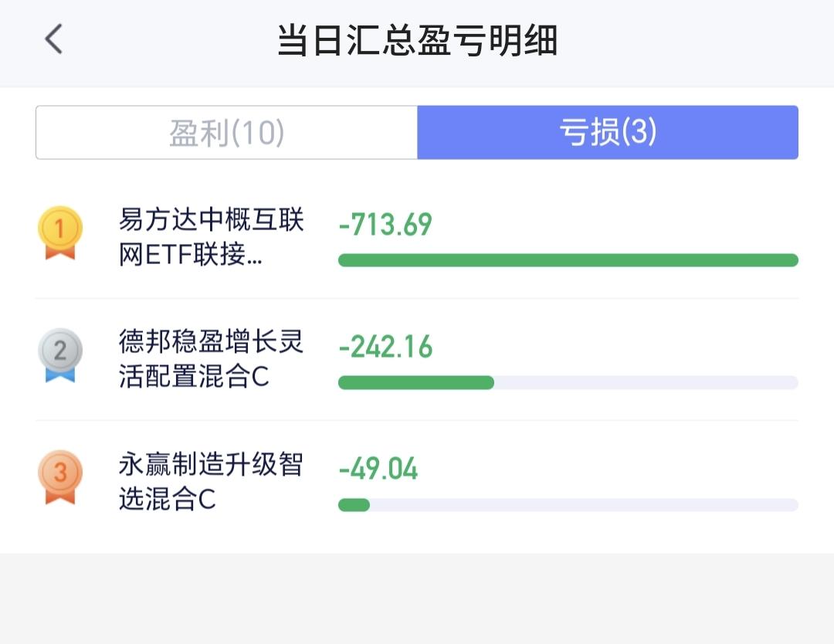The height and width of the screenshot is (644, 834).
Task: Click the full green bar under -713.69
Action: [568, 260]
